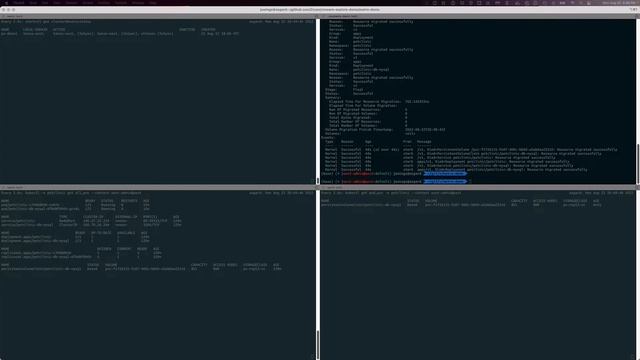Click the blue directory segment on last prompt line
Viewport: 640px width, 360px height.
[x=445, y=181]
